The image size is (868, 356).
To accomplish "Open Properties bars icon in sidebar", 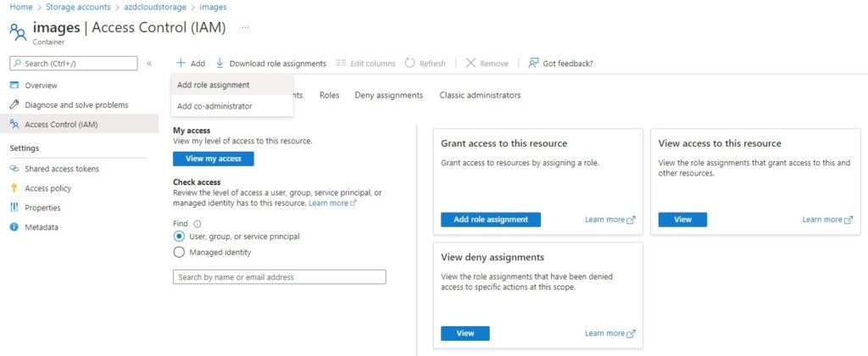I will [x=15, y=208].
